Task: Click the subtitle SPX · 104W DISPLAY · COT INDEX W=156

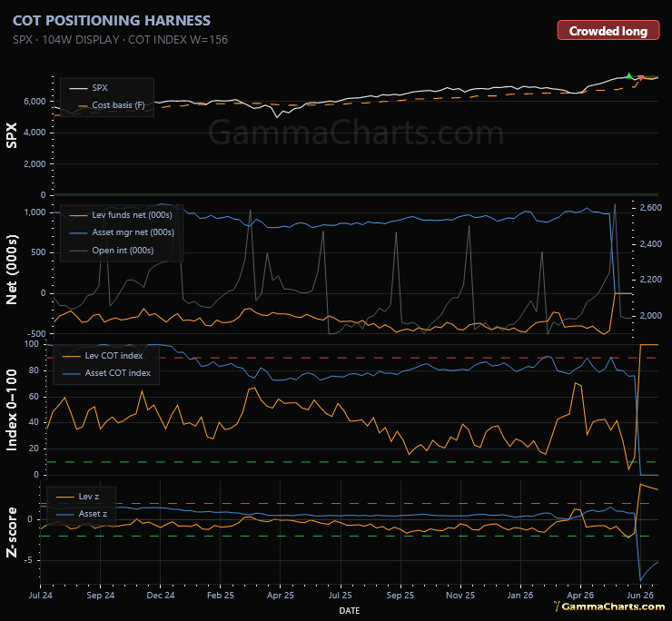Action: coord(121,40)
